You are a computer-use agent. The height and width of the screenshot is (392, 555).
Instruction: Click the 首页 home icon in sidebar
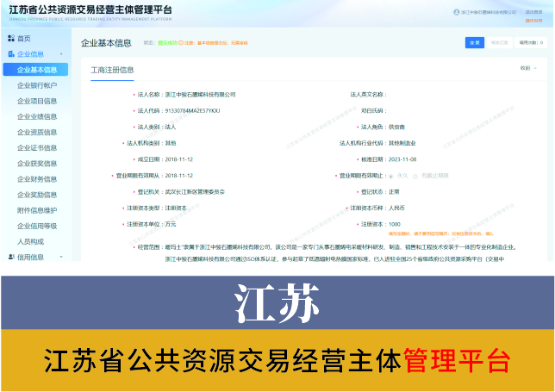tap(11, 38)
